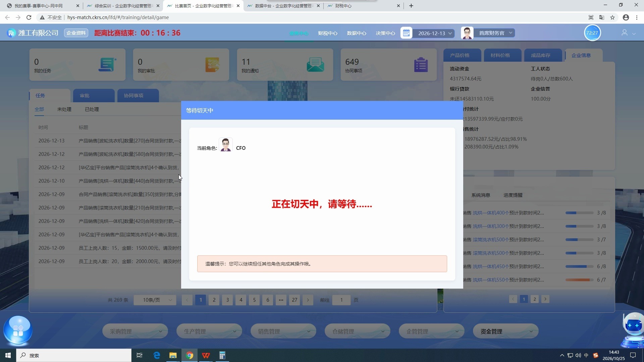This screenshot has width=644, height=362.
Task: Jump to page 27 of task list
Action: tap(294, 300)
